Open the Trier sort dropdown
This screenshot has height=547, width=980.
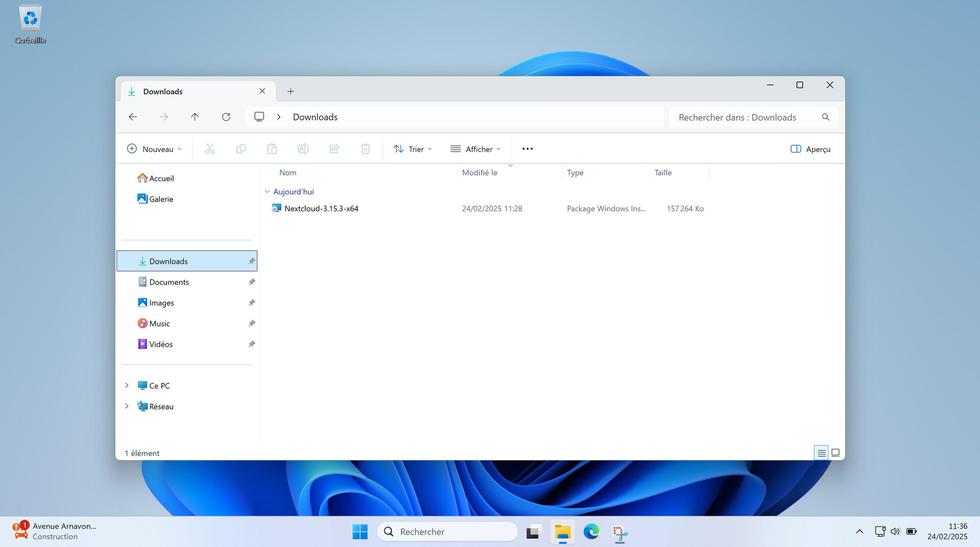412,149
